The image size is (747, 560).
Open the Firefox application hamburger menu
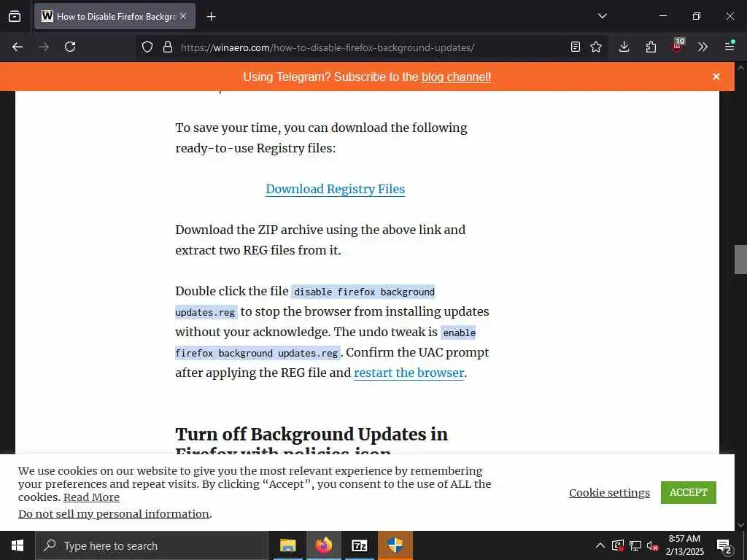729,46
